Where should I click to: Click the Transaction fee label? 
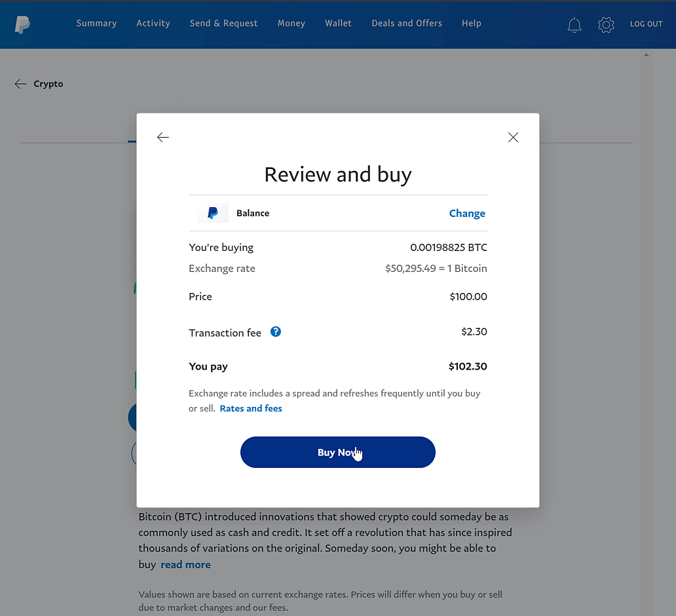point(225,333)
